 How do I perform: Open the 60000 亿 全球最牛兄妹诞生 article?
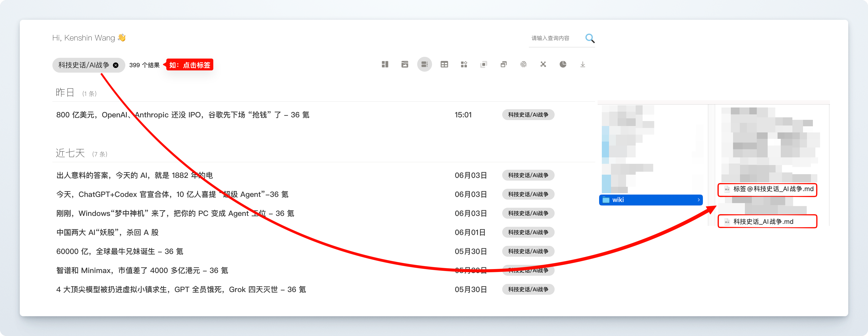120,252
